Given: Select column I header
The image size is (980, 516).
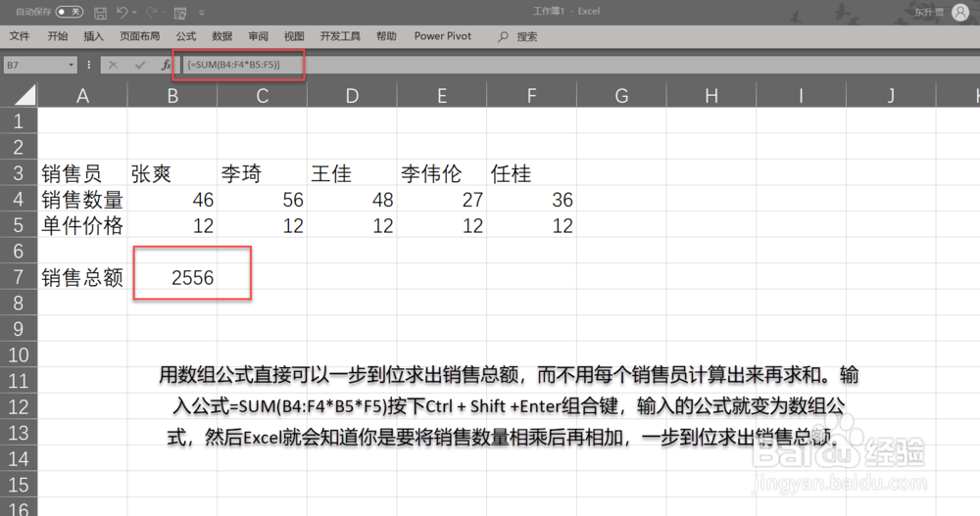Looking at the screenshot, I should (x=802, y=96).
